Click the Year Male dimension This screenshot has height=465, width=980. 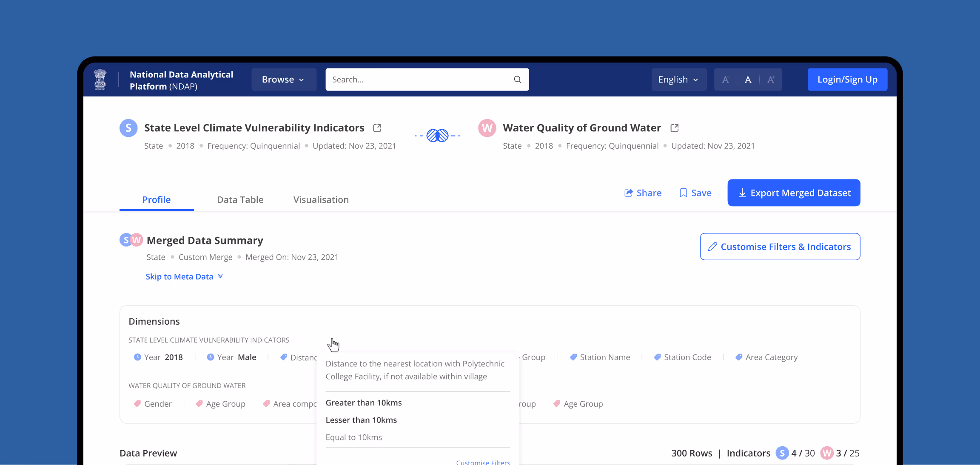(x=231, y=357)
